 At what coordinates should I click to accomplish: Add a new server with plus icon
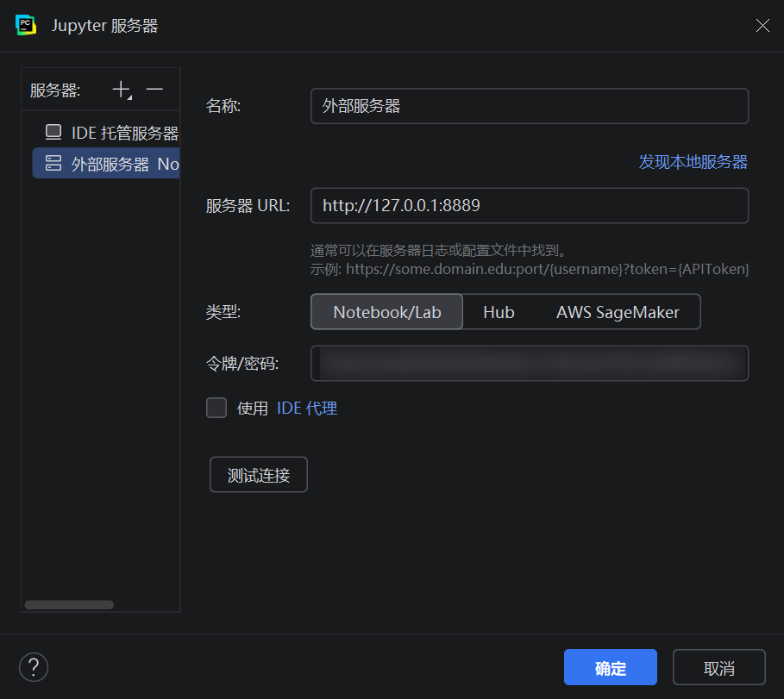(122, 90)
